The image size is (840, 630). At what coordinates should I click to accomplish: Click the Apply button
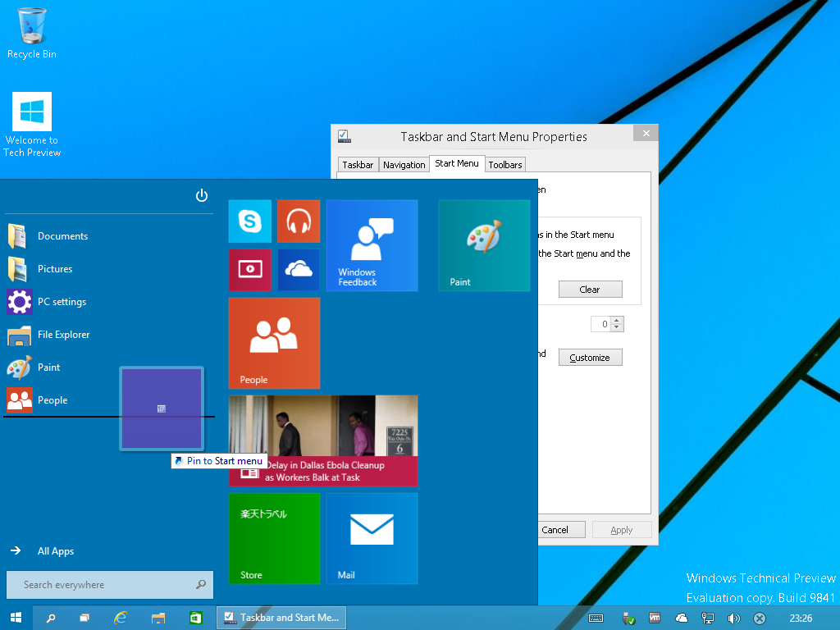point(622,530)
